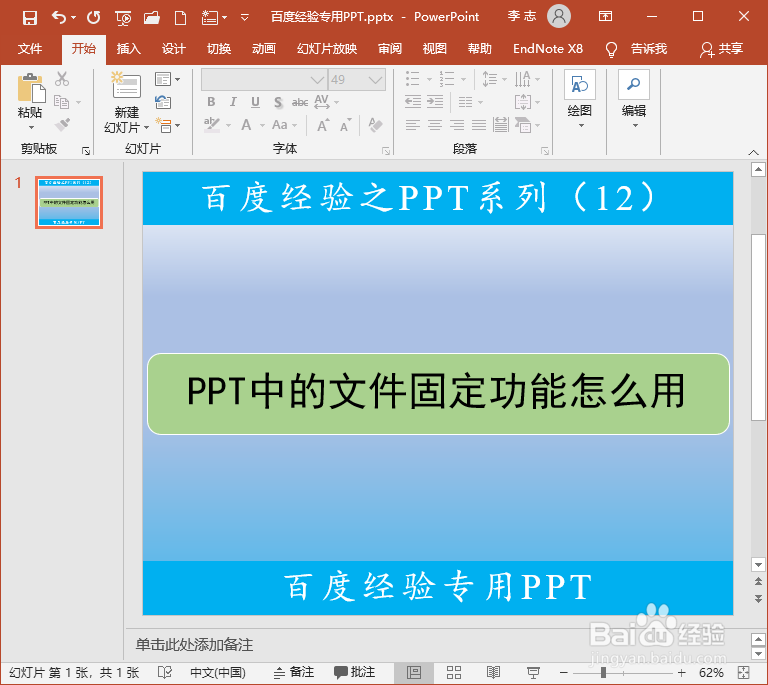Viewport: 768px width, 685px height.
Task: Open the change case Aa dropdown
Action: [284, 125]
